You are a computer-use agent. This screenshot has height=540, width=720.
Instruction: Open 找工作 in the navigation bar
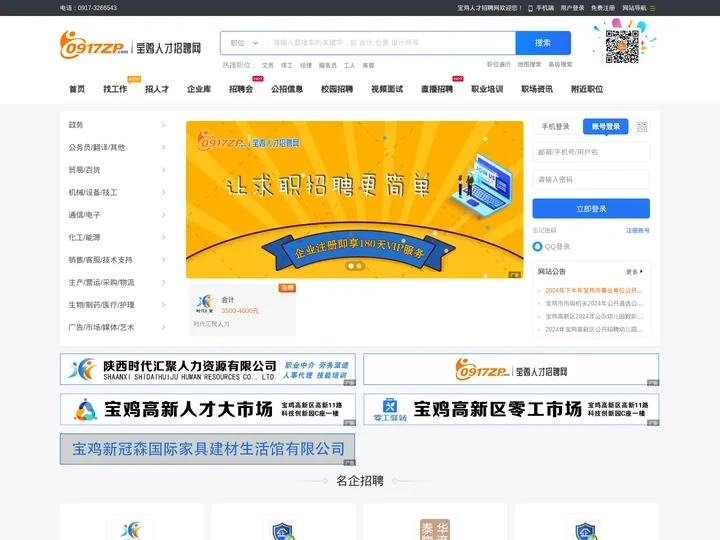click(x=115, y=89)
